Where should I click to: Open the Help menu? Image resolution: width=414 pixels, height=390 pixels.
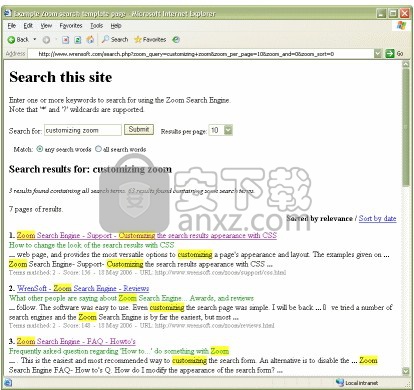[x=116, y=26]
